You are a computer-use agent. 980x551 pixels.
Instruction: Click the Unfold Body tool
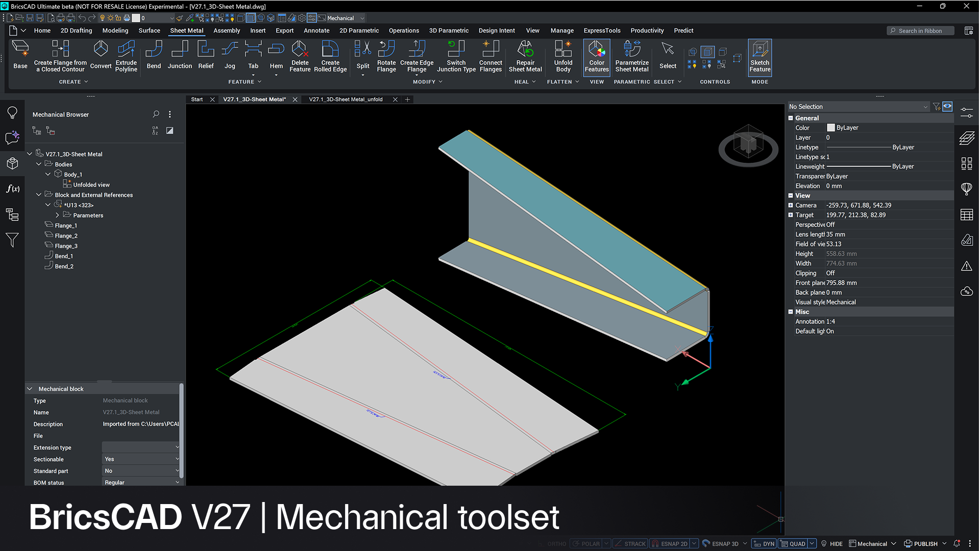click(563, 56)
